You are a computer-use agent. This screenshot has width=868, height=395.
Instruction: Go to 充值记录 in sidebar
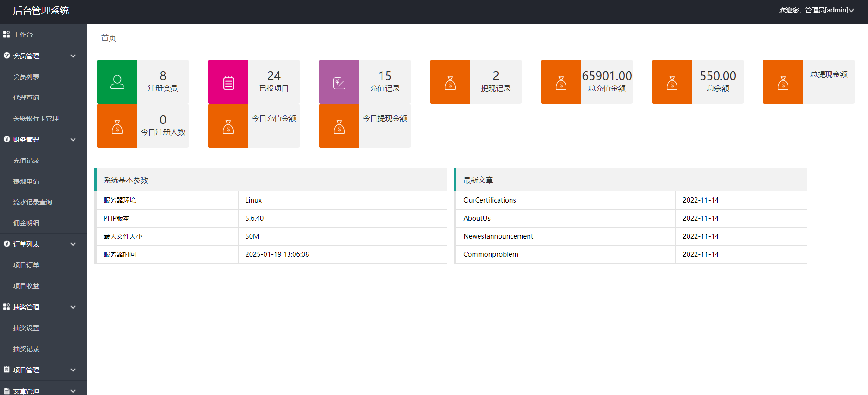click(x=26, y=160)
